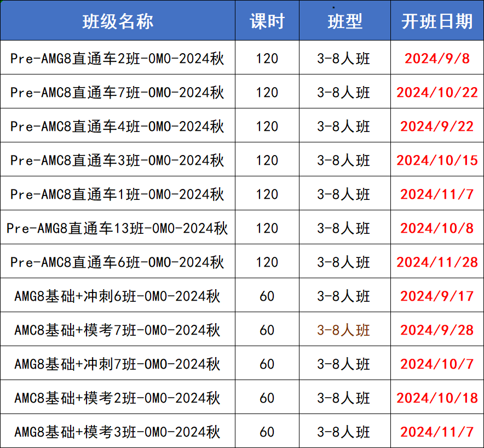Click AMC8基础+模考3班 class cell

117,432
